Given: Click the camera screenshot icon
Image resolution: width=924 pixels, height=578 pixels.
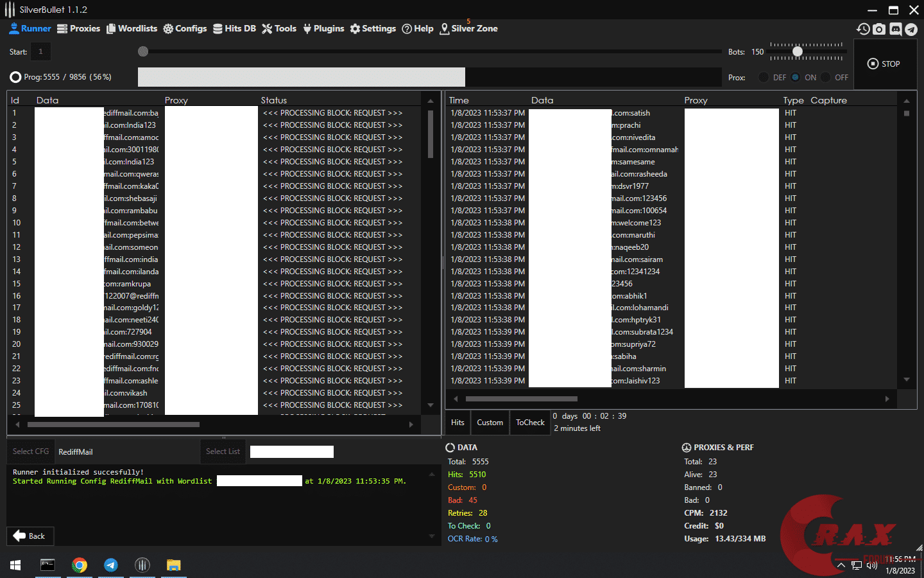Looking at the screenshot, I should [x=879, y=29].
